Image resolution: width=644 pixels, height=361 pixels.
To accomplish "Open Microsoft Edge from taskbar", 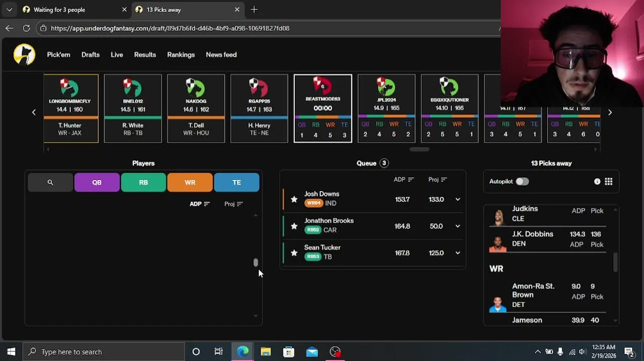I will pos(242,351).
